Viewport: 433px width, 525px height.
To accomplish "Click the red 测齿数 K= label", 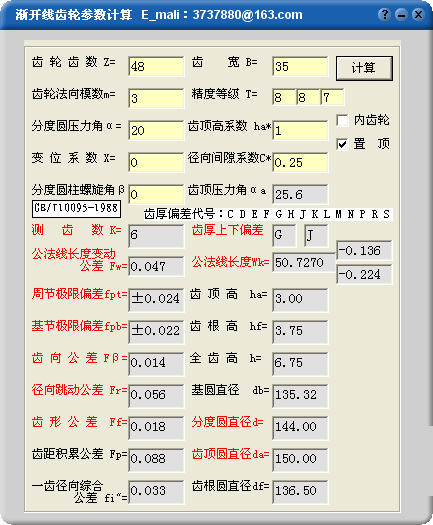I will point(76,230).
